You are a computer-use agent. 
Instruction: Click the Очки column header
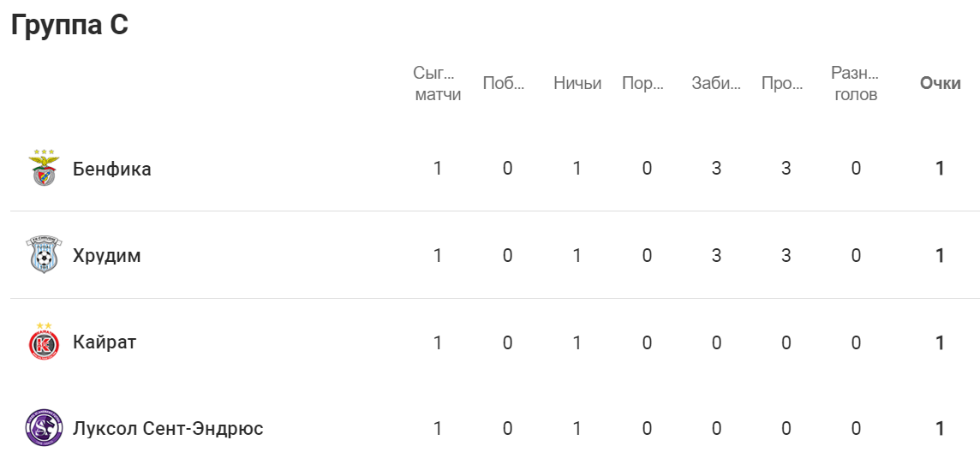point(940,84)
